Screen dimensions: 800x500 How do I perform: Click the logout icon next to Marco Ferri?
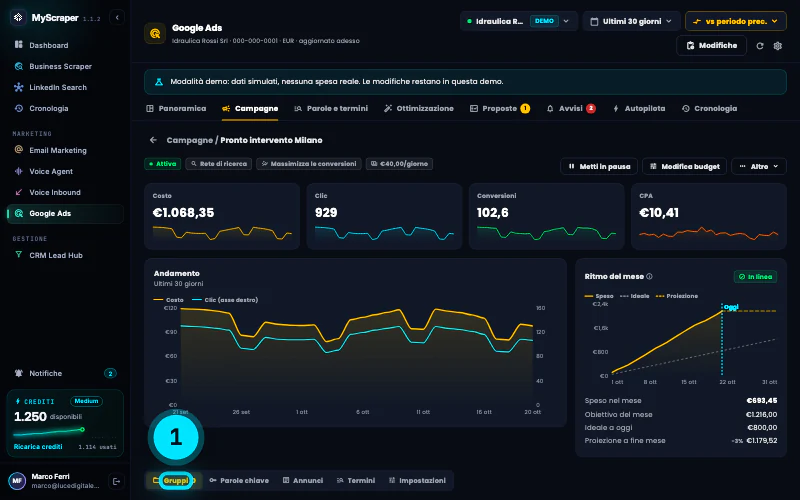click(116, 481)
